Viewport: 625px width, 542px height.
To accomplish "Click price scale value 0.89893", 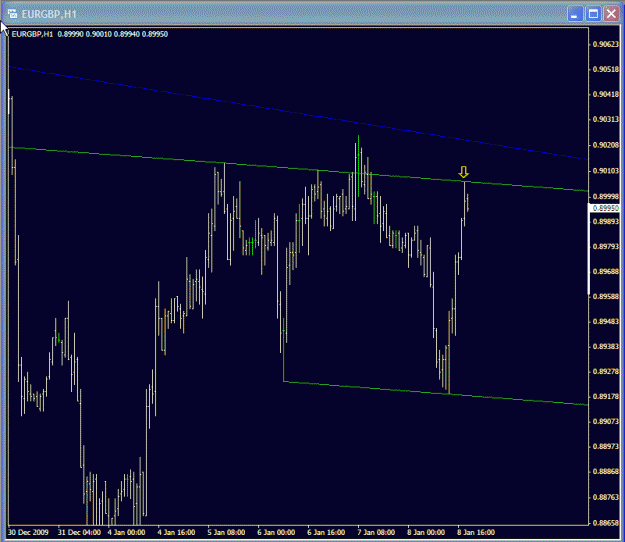I will [x=605, y=222].
